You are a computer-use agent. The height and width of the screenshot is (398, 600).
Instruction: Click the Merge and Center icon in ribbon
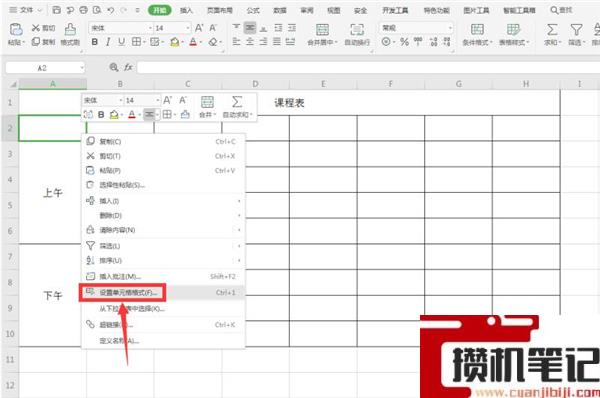(322, 29)
